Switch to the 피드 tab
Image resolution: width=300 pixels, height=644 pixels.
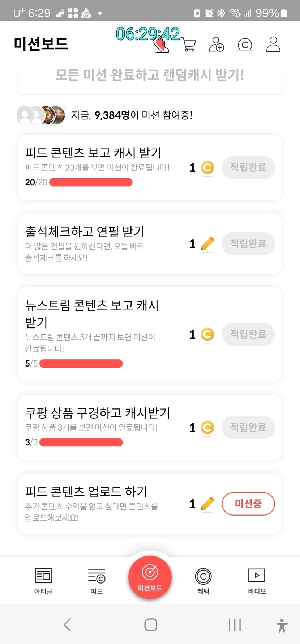[97, 581]
